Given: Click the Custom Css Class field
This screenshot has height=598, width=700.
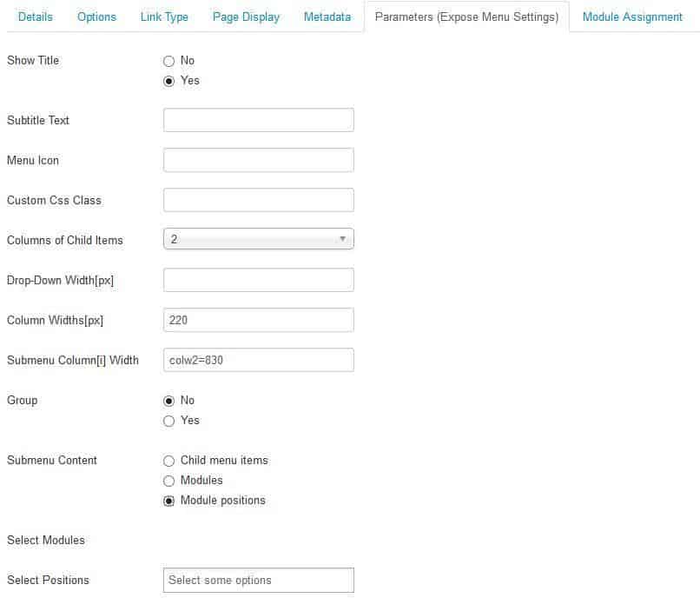Looking at the screenshot, I should click(258, 200).
